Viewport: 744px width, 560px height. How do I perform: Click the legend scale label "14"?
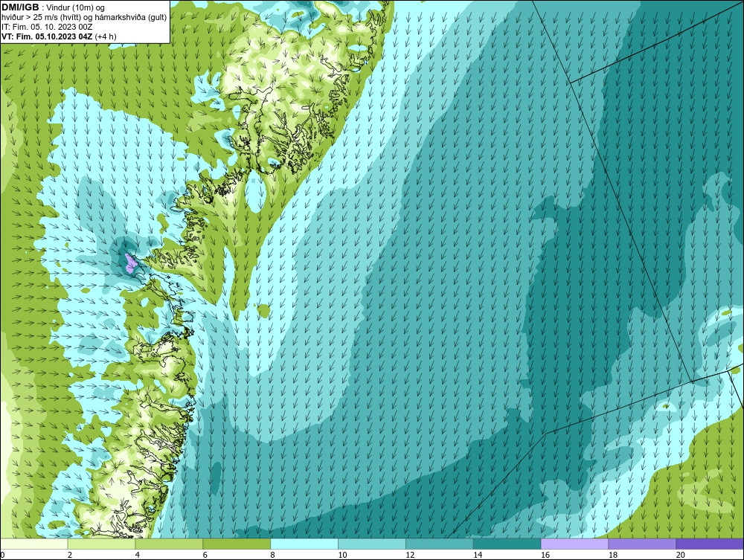(478, 555)
